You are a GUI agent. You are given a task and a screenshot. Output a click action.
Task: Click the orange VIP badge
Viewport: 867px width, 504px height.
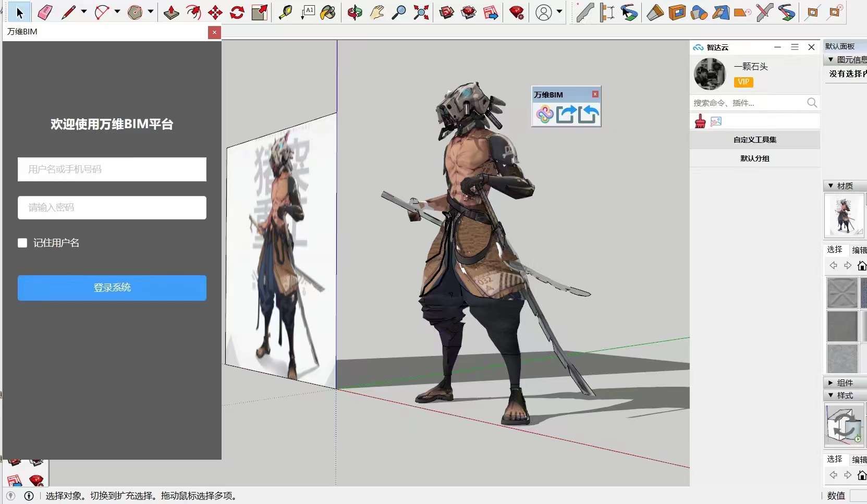coord(743,82)
